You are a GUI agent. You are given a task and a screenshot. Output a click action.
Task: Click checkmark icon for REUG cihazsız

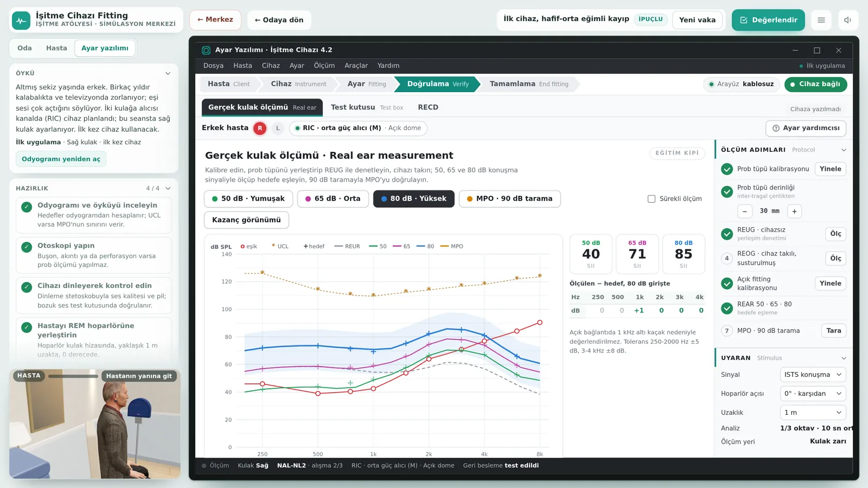tap(727, 234)
